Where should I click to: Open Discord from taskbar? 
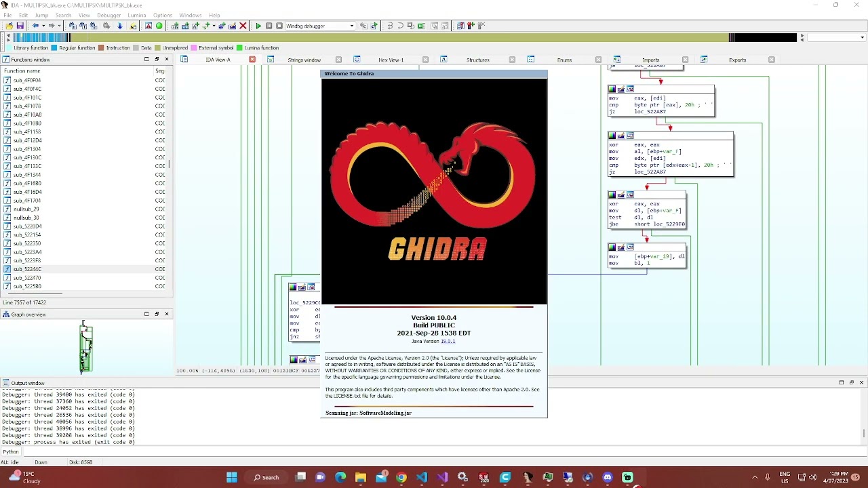608,477
